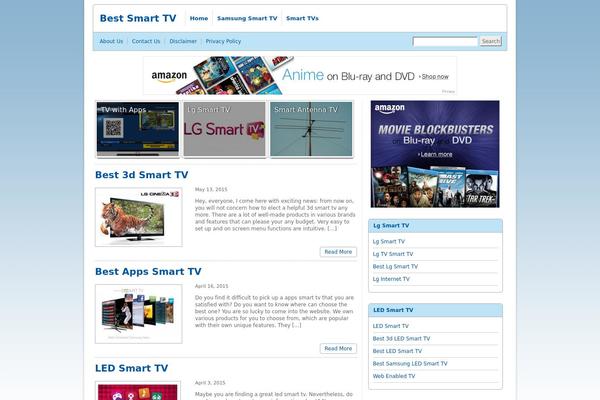Open the Privacy Policy page

223,41
